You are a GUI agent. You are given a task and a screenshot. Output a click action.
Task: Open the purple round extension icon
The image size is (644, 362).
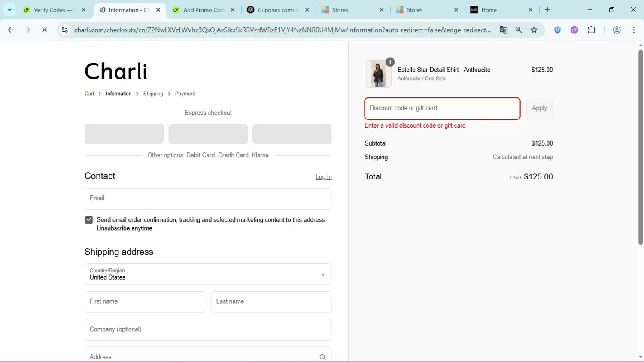pos(574,30)
